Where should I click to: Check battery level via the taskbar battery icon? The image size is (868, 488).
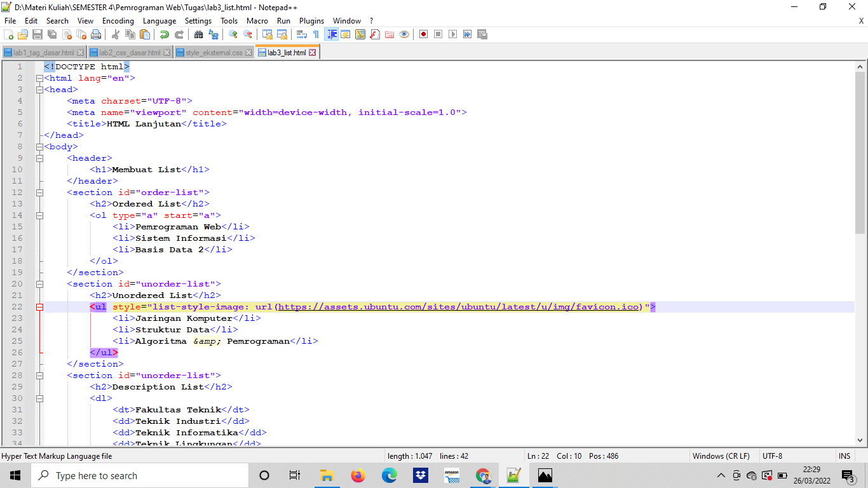pyautogui.click(x=783, y=475)
